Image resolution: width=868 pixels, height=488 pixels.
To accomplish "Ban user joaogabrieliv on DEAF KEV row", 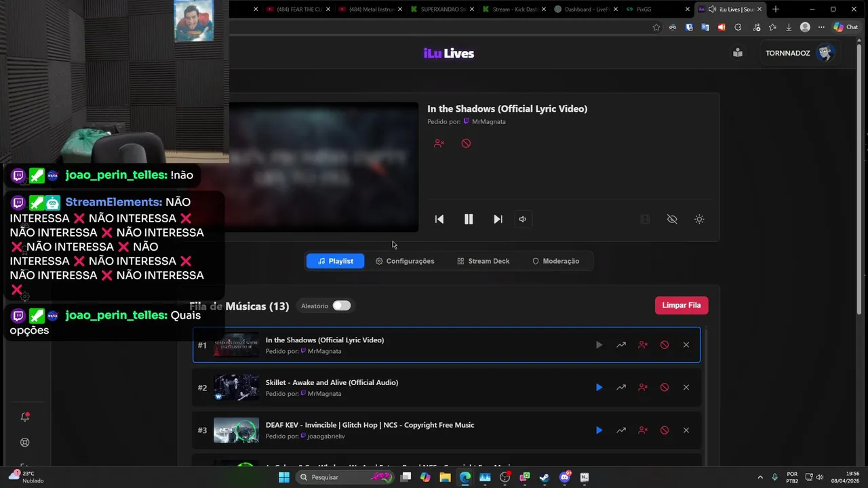I will (x=643, y=430).
